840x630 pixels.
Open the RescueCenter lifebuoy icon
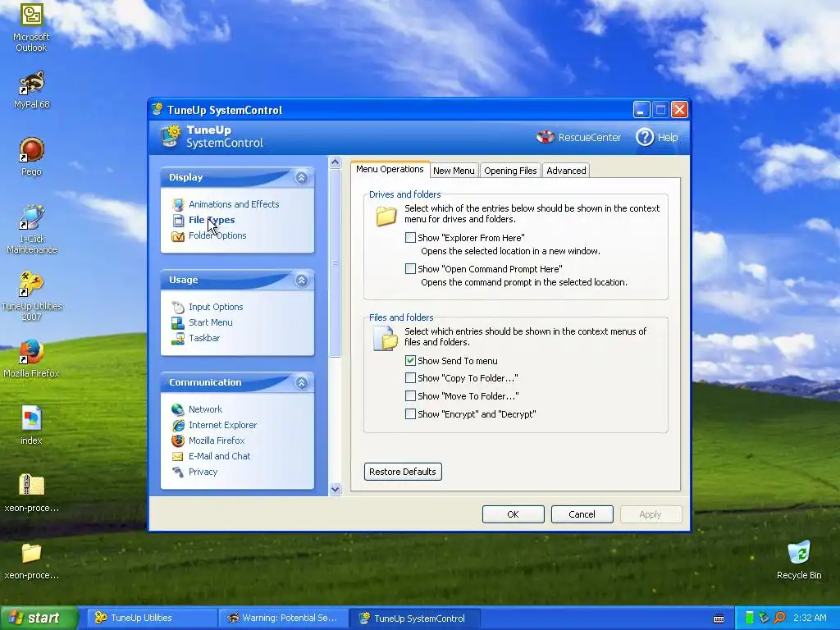coord(546,137)
